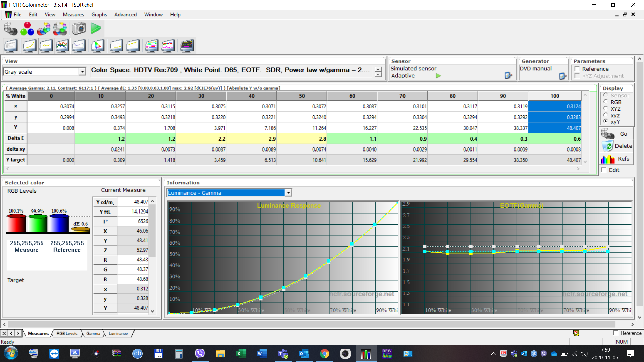Expand the Gray scale view dropdown
The width and height of the screenshot is (644, 362).
(x=82, y=72)
